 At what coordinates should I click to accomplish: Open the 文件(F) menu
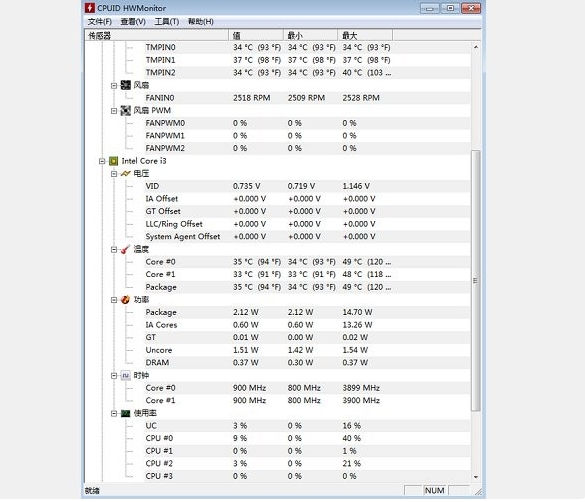[100, 22]
